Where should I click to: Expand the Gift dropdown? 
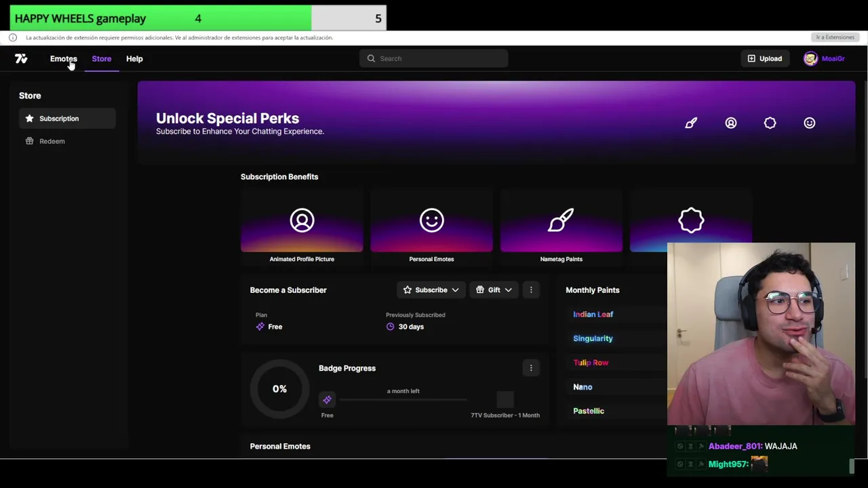[494, 290]
